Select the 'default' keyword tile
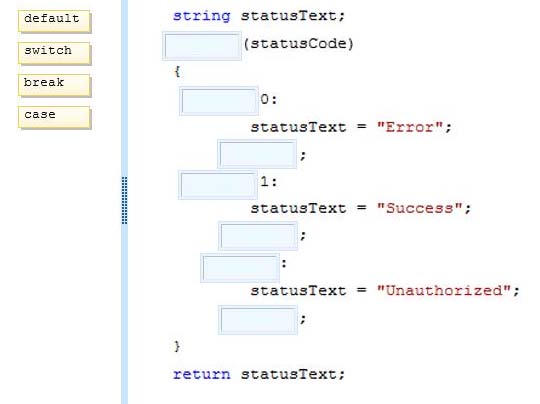Screen dimensions: 540x404 point(54,21)
